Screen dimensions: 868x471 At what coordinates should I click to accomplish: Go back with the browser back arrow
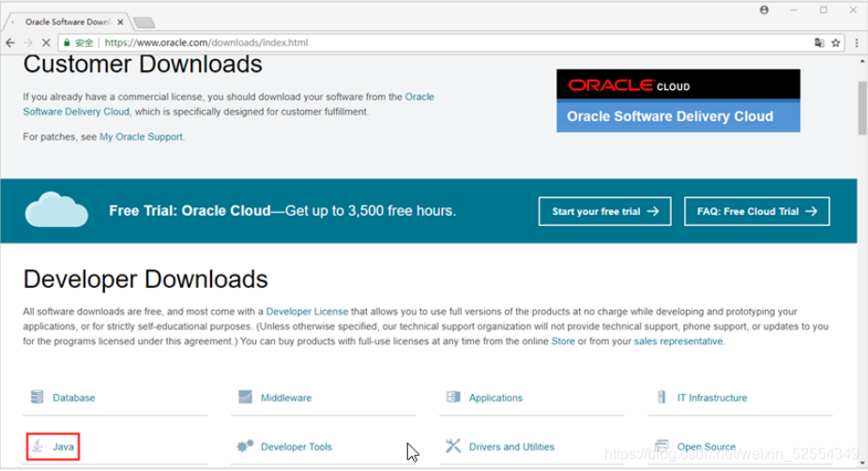[10, 42]
